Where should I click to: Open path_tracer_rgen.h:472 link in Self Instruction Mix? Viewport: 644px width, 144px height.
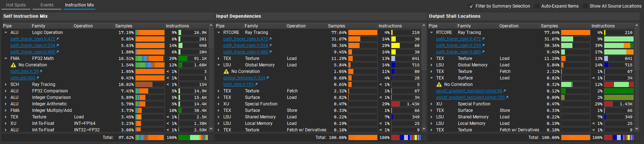point(33,39)
